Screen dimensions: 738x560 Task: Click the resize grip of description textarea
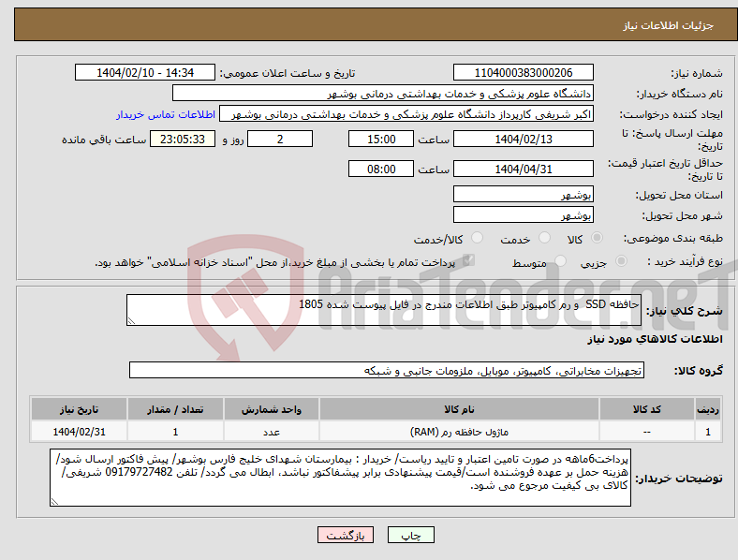[x=131, y=321]
